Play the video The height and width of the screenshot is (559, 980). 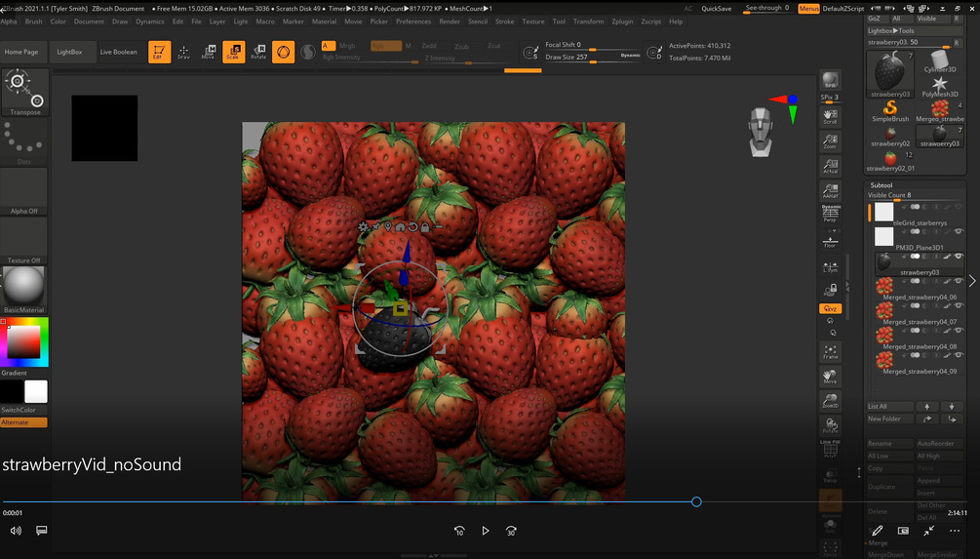485,531
